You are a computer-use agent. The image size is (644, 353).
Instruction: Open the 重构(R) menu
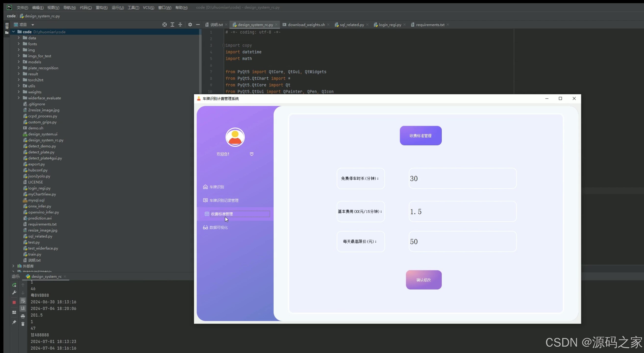[x=101, y=8]
